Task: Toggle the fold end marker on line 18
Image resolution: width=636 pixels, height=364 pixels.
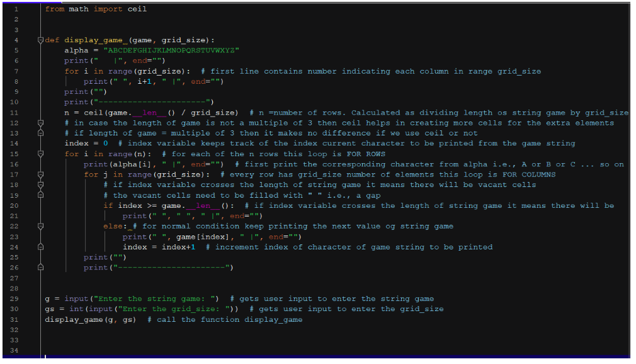Action: 40,184
